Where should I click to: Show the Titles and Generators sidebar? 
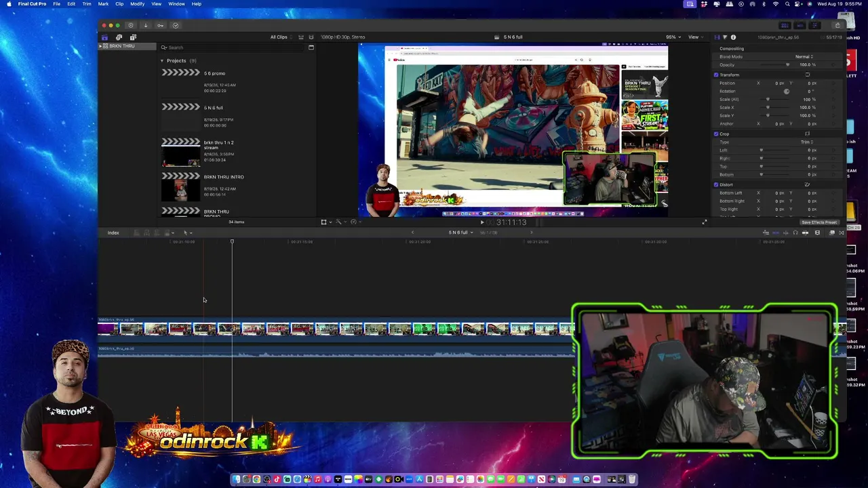click(133, 37)
